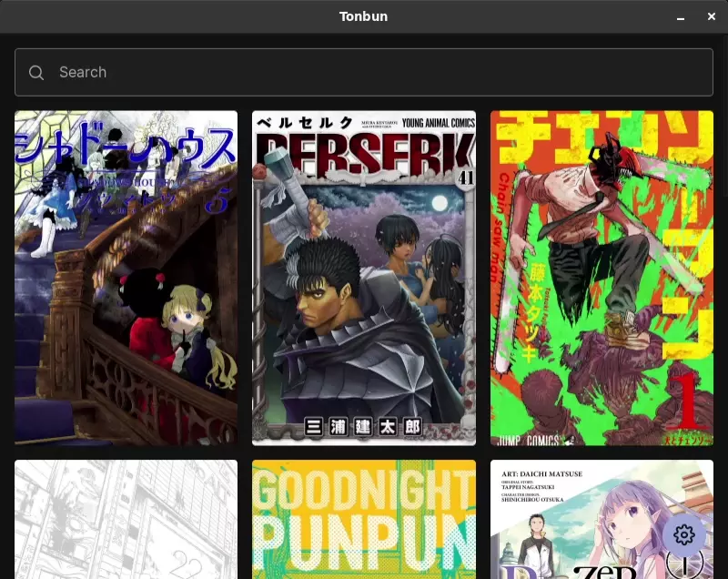The height and width of the screenshot is (579, 728).
Task: Open the Re:Zero manga cover
Action: click(x=602, y=519)
